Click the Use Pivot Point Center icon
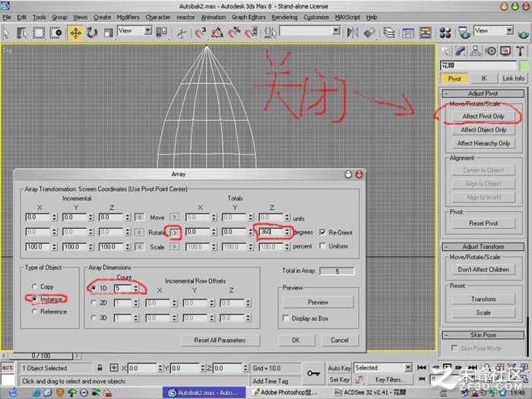The image size is (532, 399). click(161, 33)
